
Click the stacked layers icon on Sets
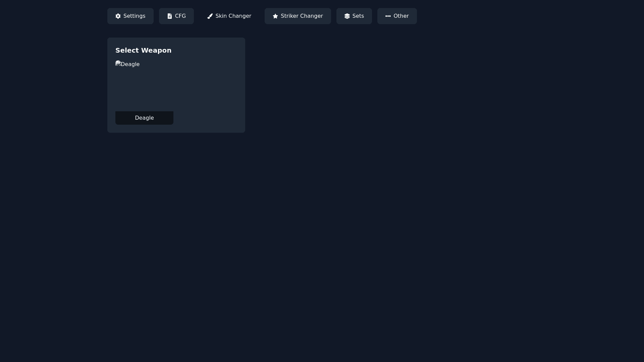347,16
